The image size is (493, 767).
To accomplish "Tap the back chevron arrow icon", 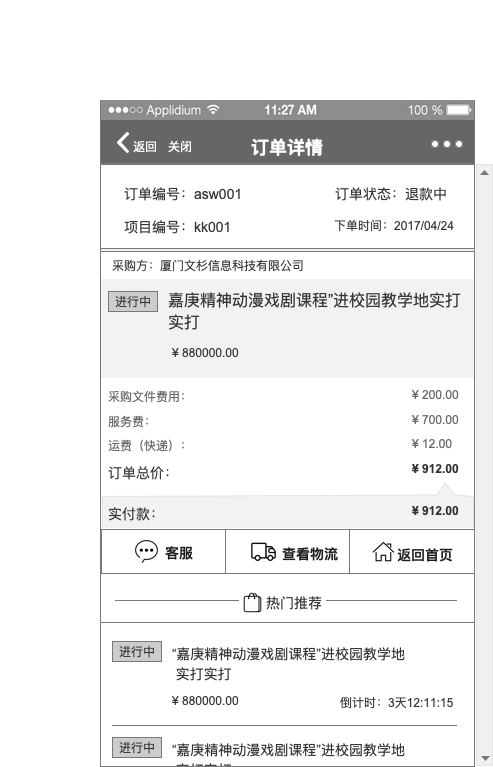I will coord(123,143).
